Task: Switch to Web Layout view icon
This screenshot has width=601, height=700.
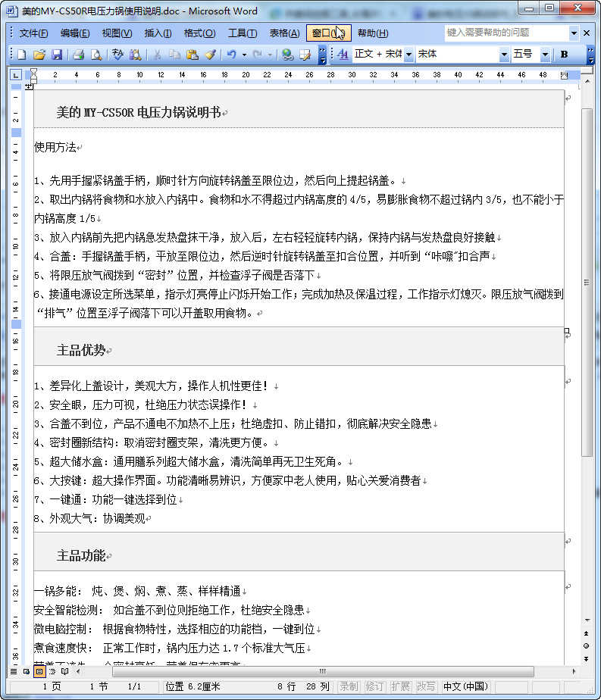Action: pyautogui.click(x=27, y=671)
